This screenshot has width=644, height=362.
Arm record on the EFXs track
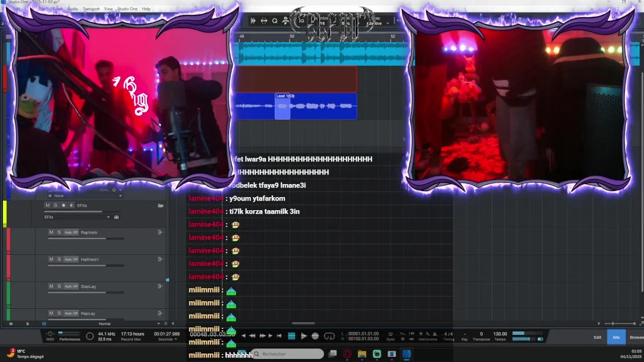click(x=63, y=206)
